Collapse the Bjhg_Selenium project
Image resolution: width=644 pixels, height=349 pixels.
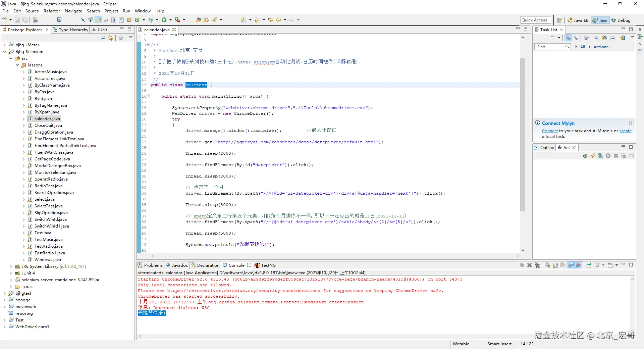(5, 52)
